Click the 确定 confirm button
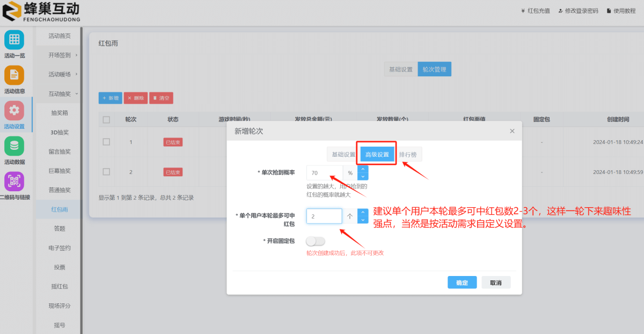 [x=462, y=282]
